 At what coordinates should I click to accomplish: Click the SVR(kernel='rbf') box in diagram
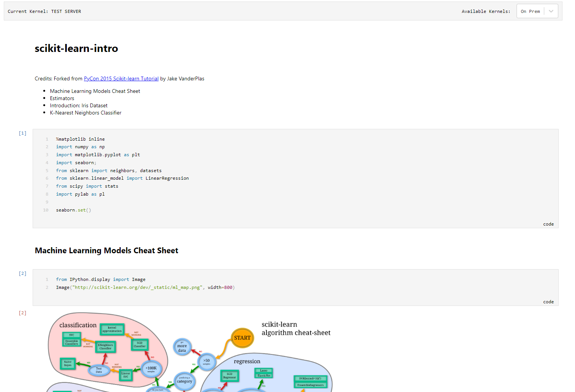point(310,378)
